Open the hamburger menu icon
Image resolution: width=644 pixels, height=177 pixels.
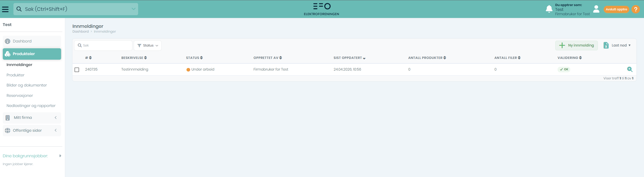(x=5, y=9)
